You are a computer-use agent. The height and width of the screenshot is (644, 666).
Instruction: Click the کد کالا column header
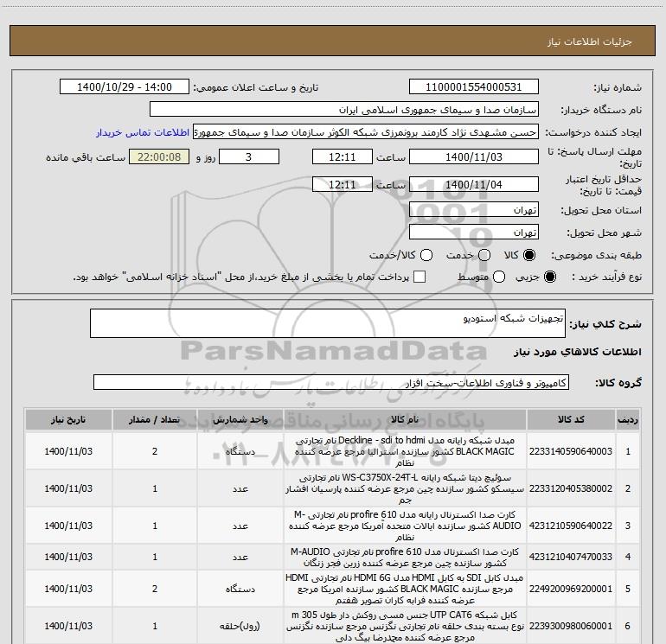click(571, 420)
